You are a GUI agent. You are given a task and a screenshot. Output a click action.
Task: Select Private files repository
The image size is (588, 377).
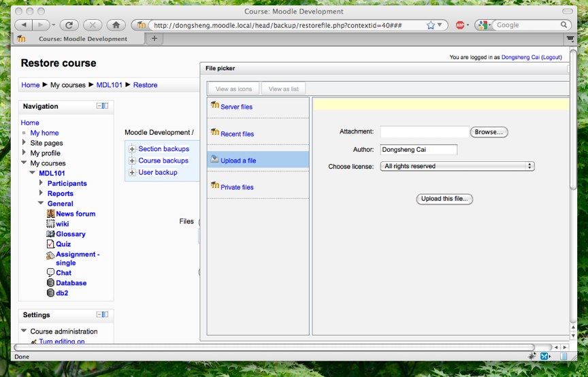237,187
